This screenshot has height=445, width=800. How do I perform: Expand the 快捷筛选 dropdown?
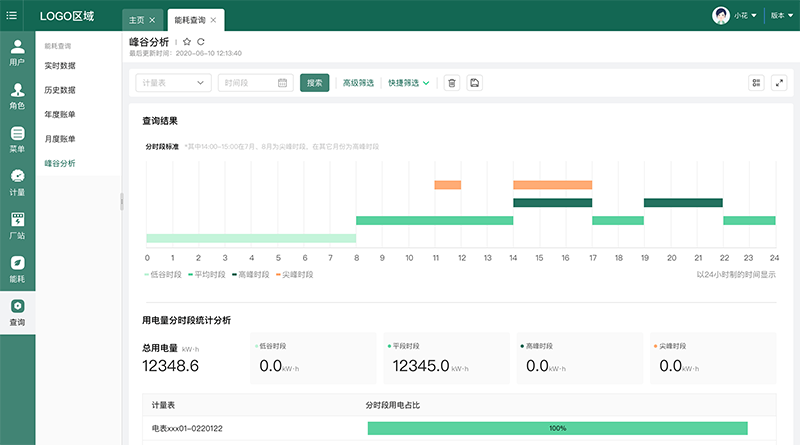click(409, 83)
